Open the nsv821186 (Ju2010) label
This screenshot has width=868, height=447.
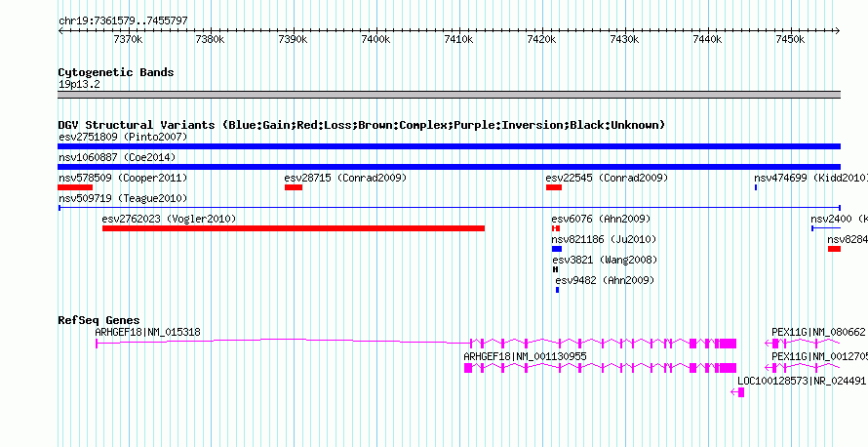[x=604, y=239]
